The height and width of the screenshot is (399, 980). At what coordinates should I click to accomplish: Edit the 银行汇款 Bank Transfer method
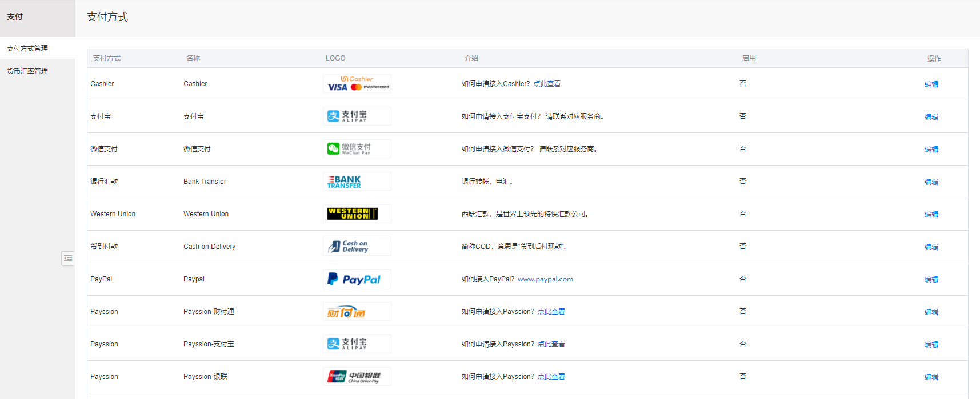pos(931,182)
